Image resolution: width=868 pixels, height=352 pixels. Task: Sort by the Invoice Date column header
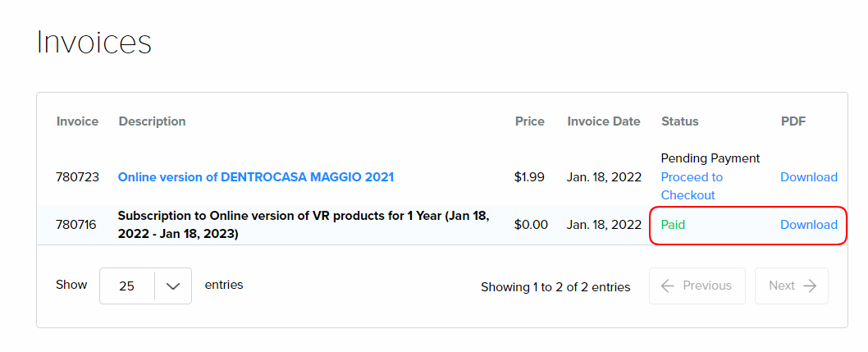point(603,121)
